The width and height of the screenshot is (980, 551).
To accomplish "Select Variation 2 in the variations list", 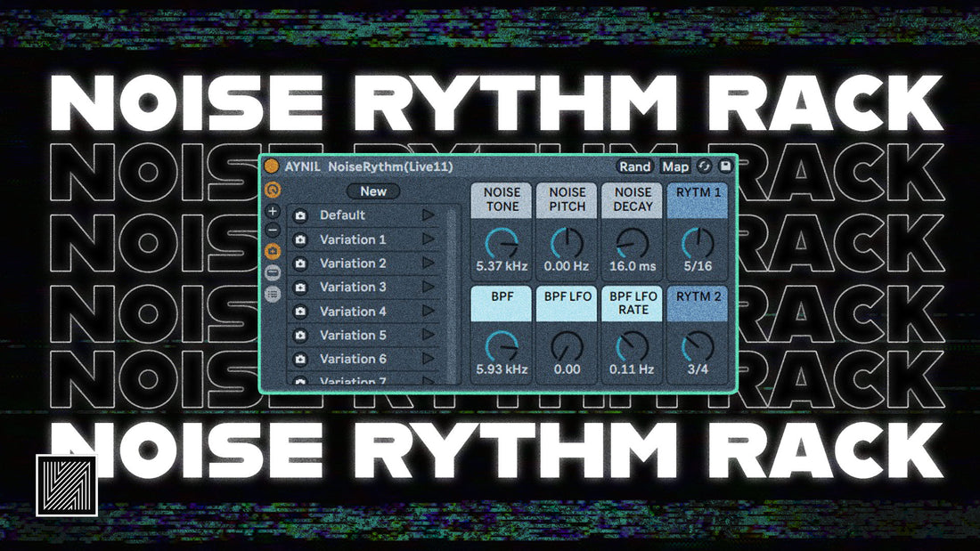I will click(353, 263).
